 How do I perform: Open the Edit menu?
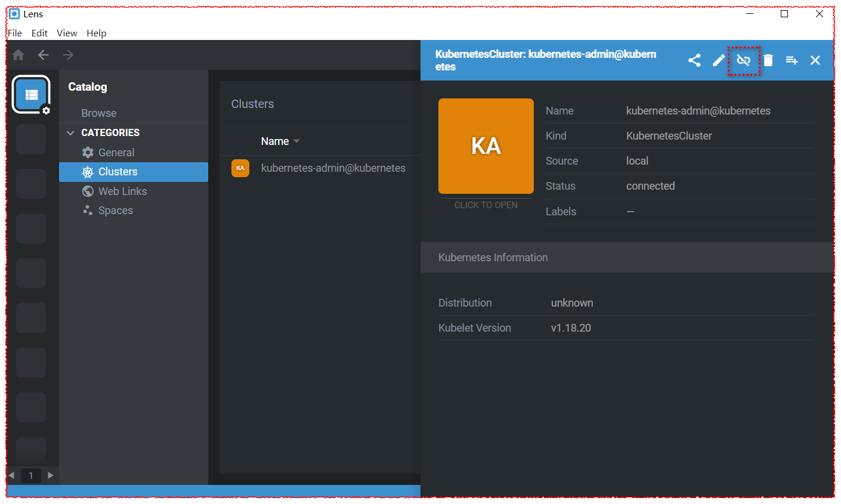39,33
